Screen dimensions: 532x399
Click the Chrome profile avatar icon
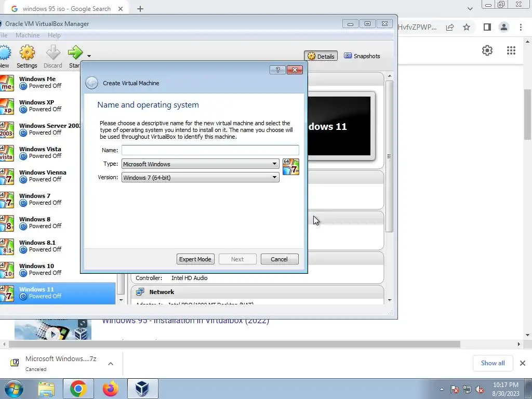(504, 27)
